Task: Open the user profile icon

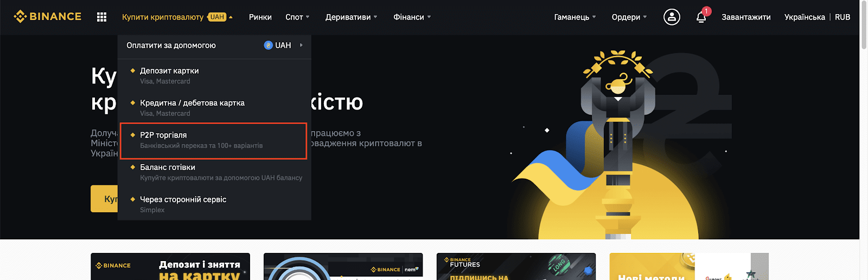Action: tap(672, 17)
